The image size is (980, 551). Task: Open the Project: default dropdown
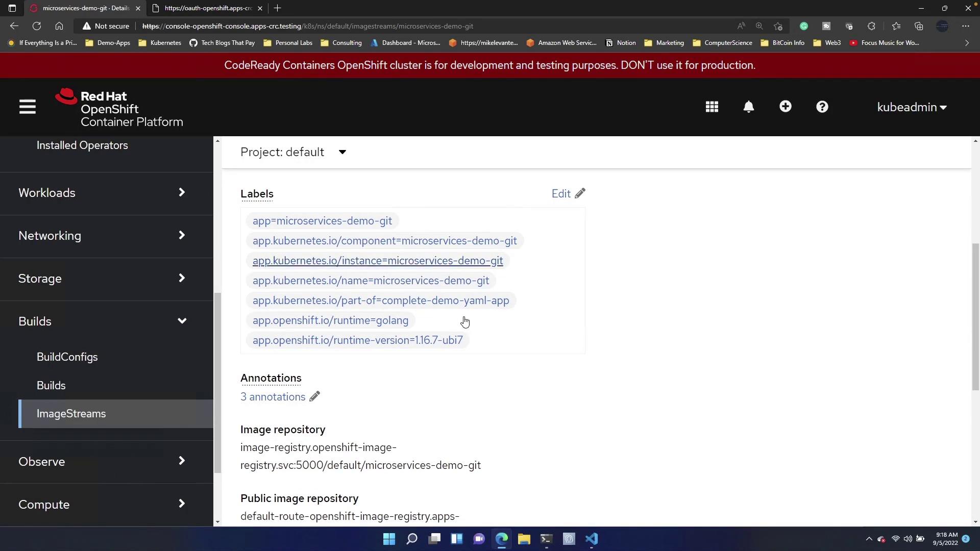[x=293, y=152]
